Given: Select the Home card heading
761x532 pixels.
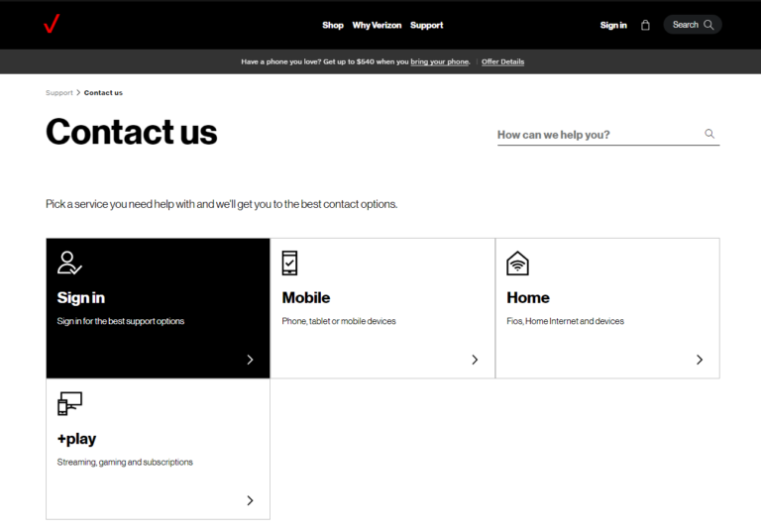Looking at the screenshot, I should [x=528, y=297].
